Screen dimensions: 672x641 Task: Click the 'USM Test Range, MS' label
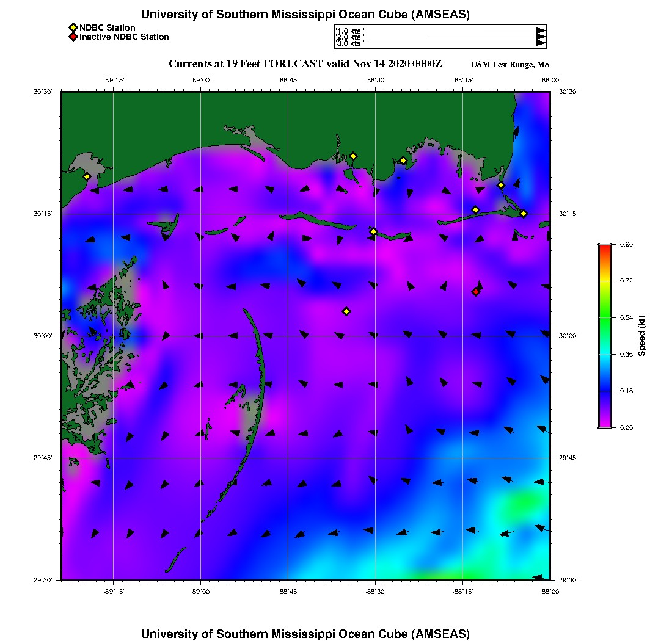pyautogui.click(x=510, y=65)
